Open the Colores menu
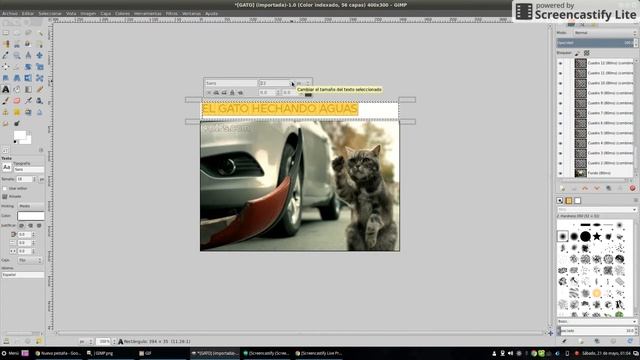Screen dimensions: 640x360 (122, 13)
